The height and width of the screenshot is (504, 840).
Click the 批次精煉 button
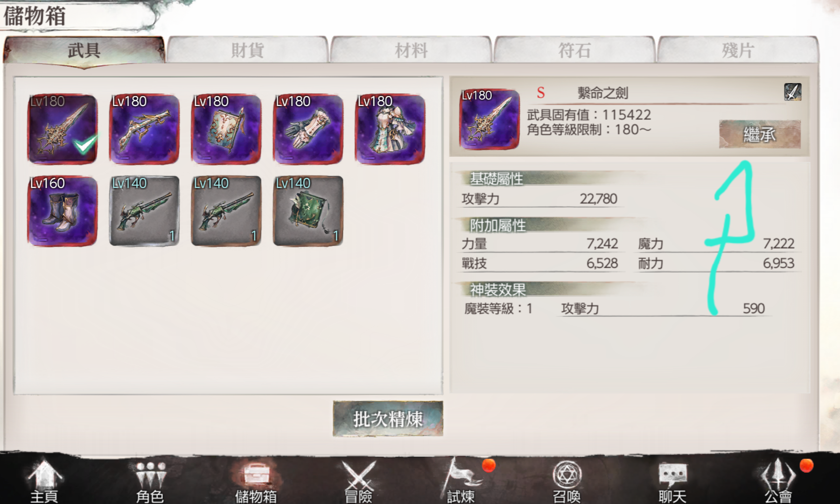[388, 419]
